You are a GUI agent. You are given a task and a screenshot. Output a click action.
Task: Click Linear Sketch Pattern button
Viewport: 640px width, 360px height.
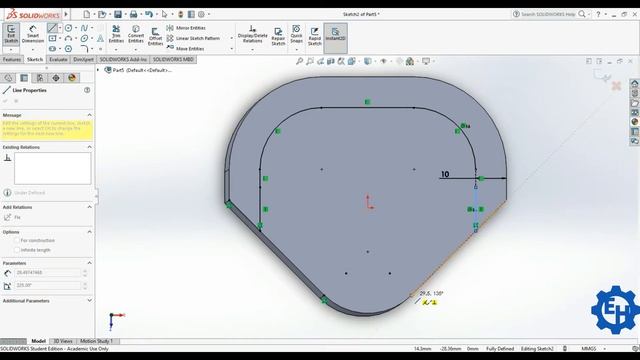tap(193, 38)
